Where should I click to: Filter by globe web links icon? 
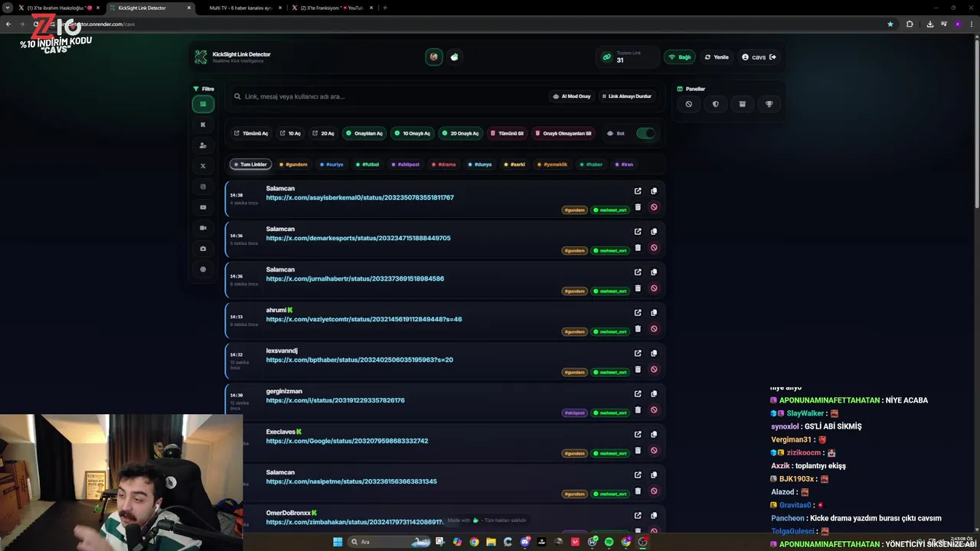coord(203,269)
